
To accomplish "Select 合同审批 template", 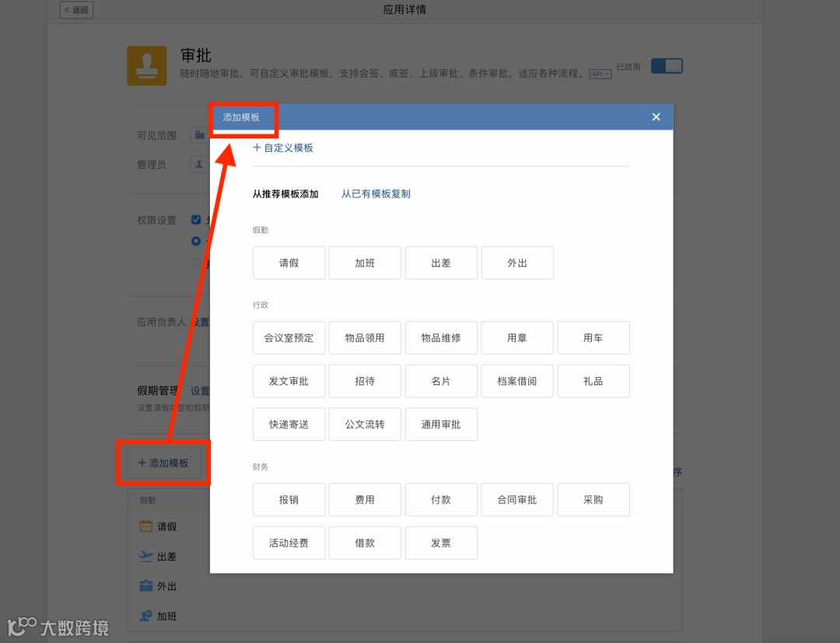I will coord(517,499).
